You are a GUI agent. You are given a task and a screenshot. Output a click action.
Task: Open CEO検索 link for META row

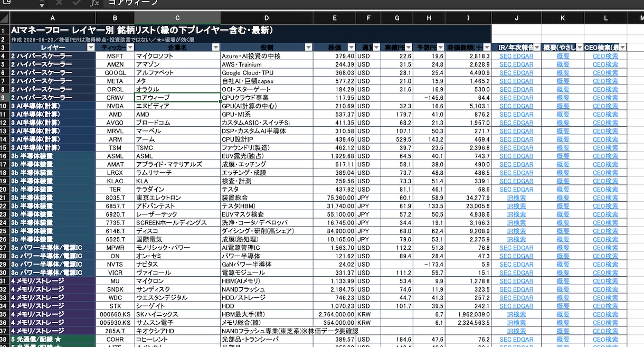605,81
